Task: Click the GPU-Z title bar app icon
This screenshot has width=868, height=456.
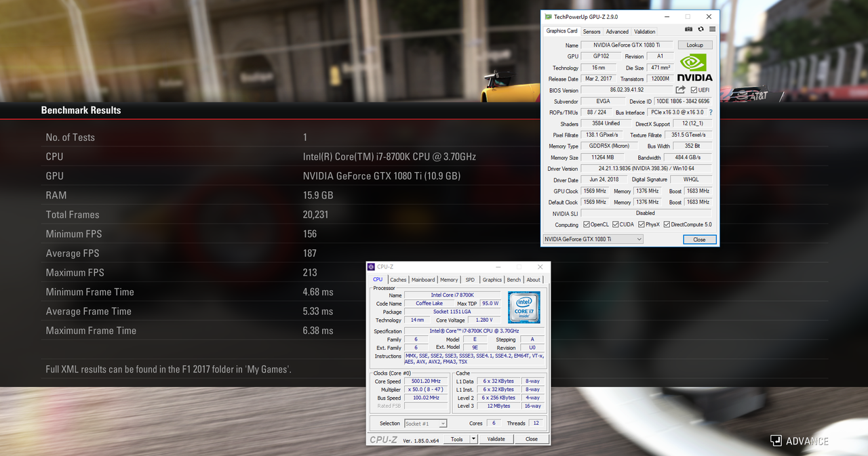Action: tap(548, 16)
